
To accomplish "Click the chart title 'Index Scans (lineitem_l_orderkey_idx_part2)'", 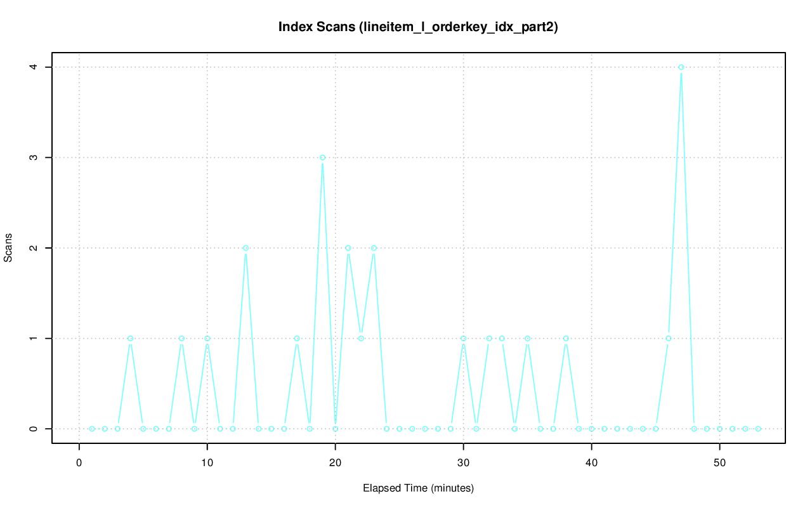I will coord(418,27).
